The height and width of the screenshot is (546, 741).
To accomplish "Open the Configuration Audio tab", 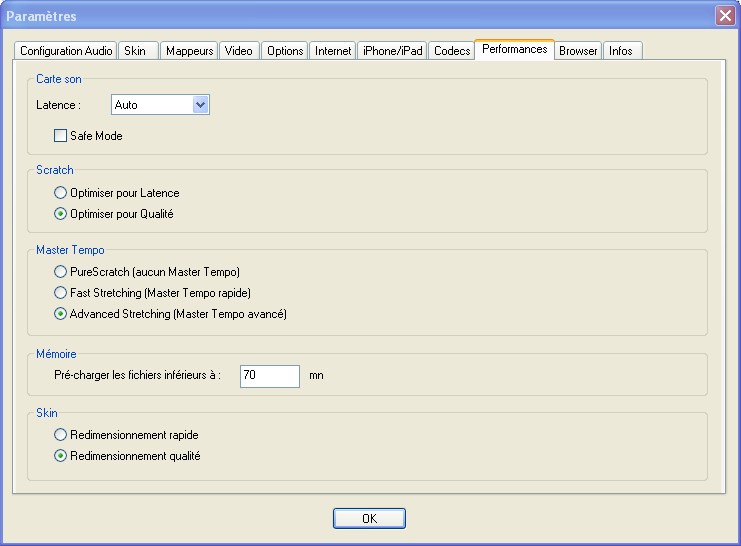I will 66,51.
